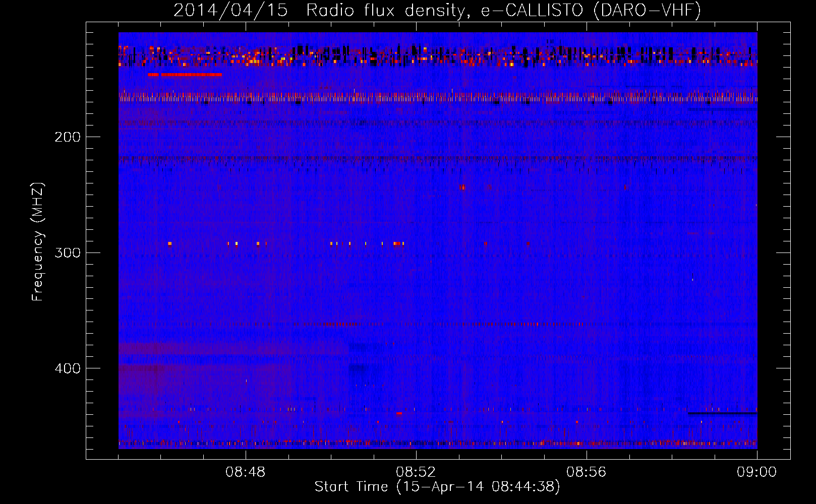Click the plot title '2014/04/15 Radio flux density'
This screenshot has width=816, height=504.
click(437, 10)
